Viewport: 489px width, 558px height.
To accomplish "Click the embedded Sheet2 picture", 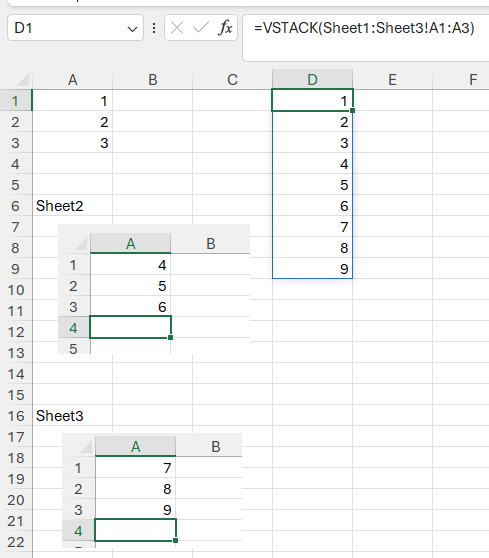I will click(154, 289).
